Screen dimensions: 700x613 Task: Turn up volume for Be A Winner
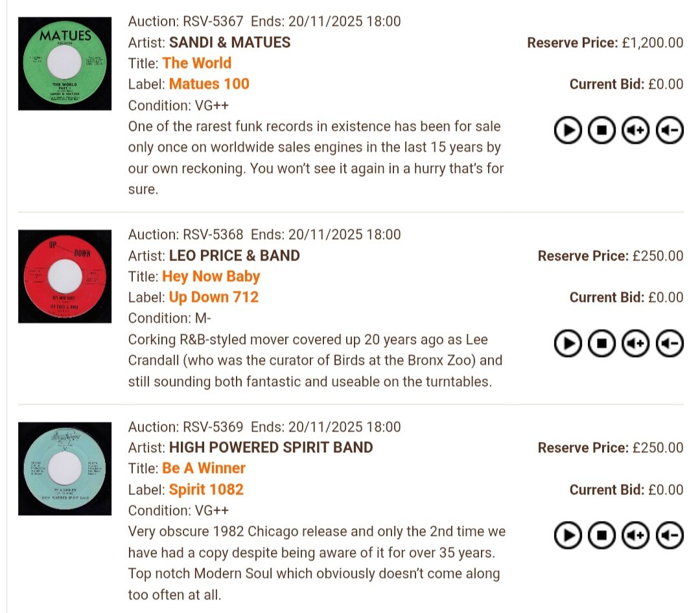pyautogui.click(x=635, y=535)
